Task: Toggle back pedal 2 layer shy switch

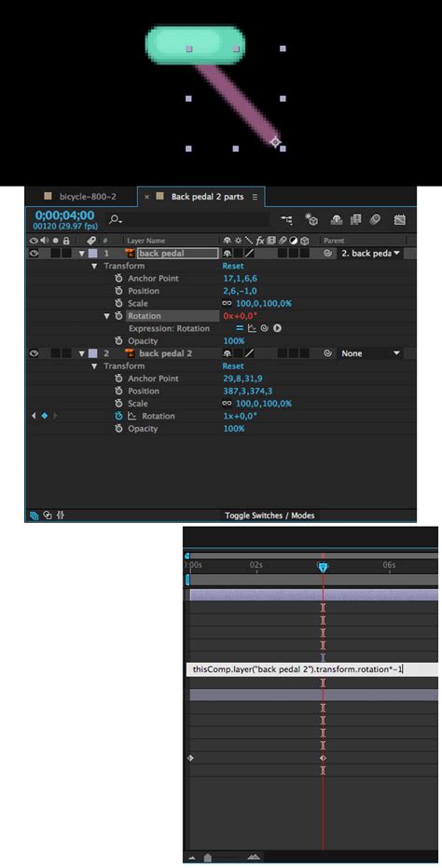Action: click(x=228, y=353)
